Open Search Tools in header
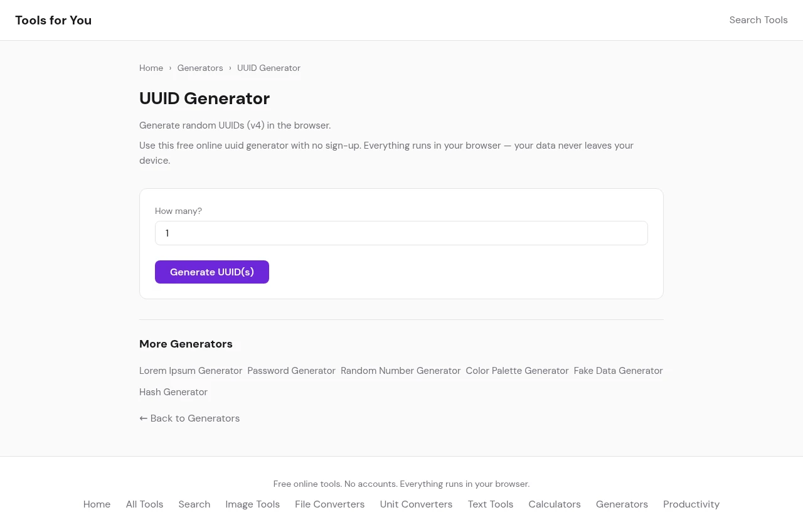Viewport: 803px width, 532px height. point(758,20)
